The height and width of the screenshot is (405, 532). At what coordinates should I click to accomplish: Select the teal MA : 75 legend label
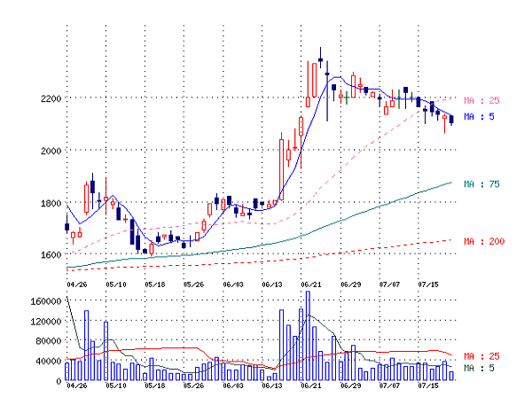click(x=481, y=184)
